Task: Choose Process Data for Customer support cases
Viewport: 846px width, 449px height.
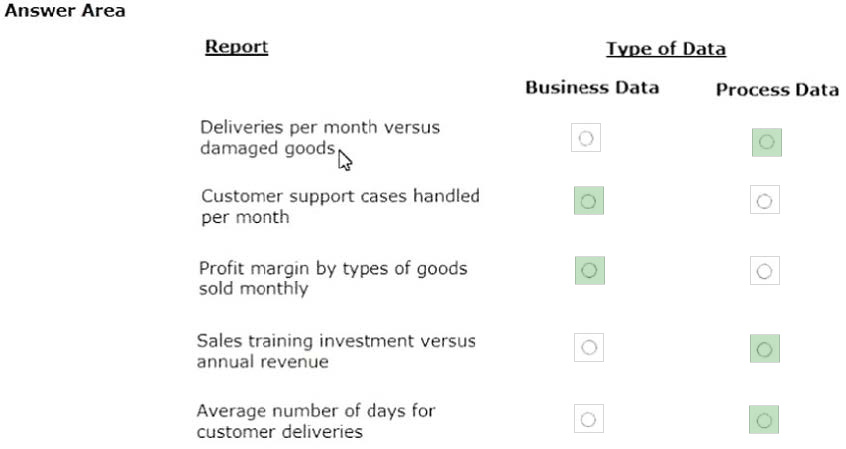Action: 764,202
